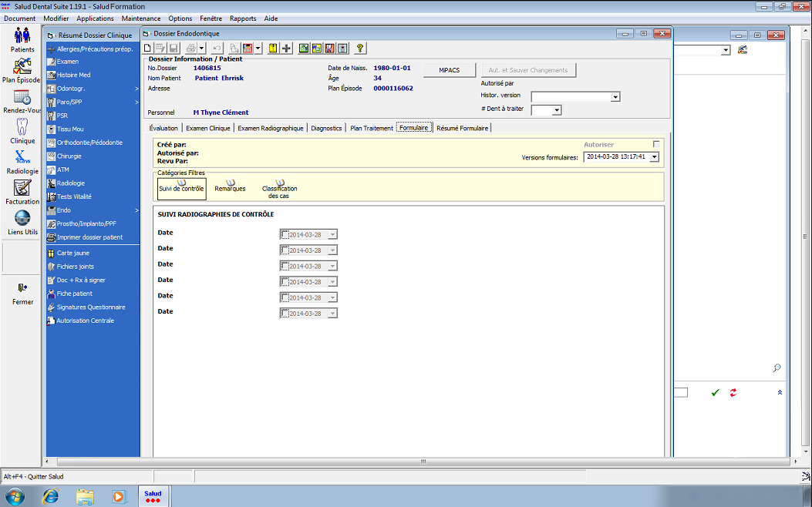Image resolution: width=812 pixels, height=507 pixels.
Task: Click the Salud app button on taskbar
Action: click(x=153, y=497)
